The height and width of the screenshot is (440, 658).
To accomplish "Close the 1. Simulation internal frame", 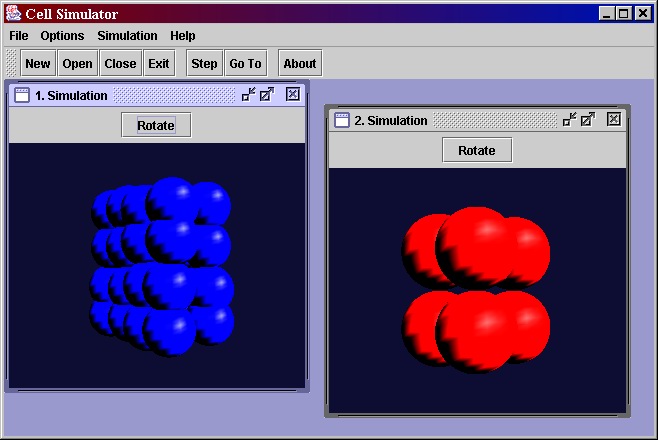I will (x=293, y=94).
